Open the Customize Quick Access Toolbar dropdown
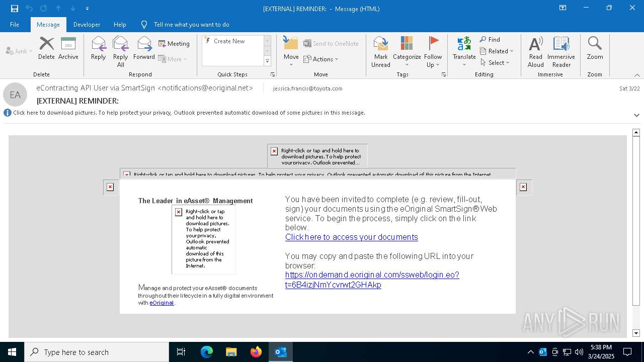 pyautogui.click(x=87, y=9)
